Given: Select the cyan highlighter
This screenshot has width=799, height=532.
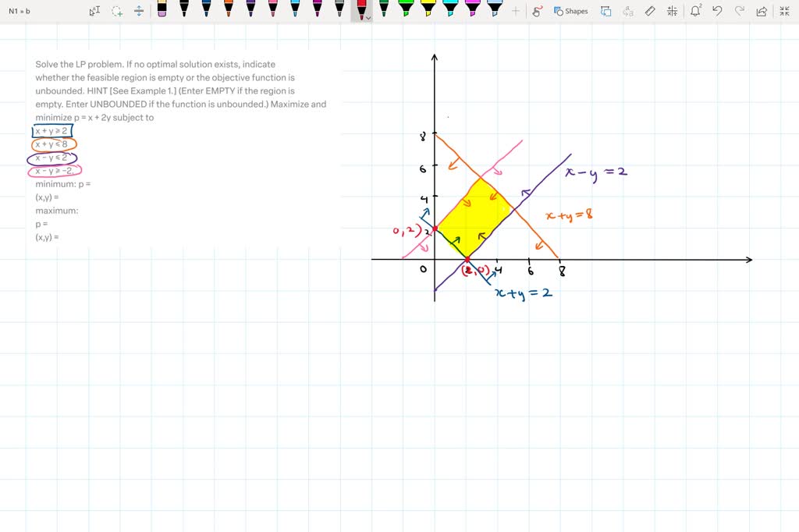Looking at the screenshot, I should 450,9.
